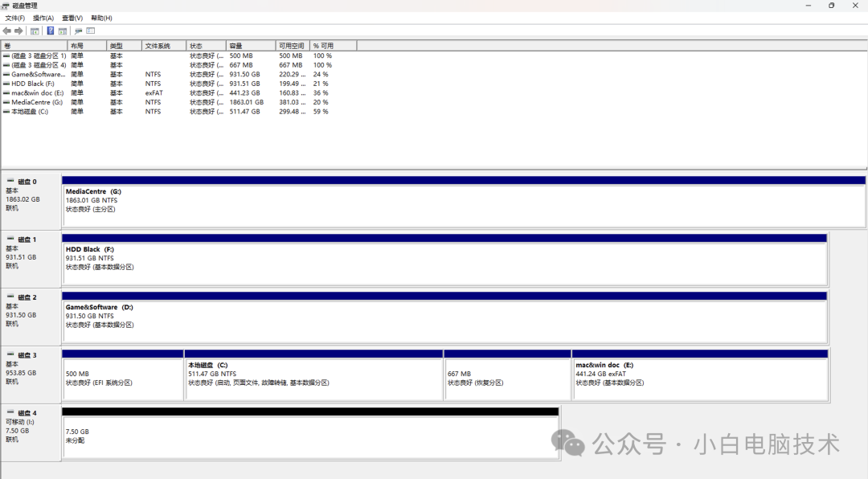Click the drive-with-magnifier toolbar icon

pos(78,31)
